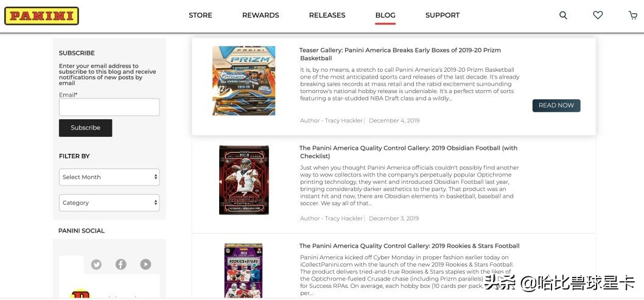Open the shopping cart icon
644x300 pixels.
pos(633,15)
